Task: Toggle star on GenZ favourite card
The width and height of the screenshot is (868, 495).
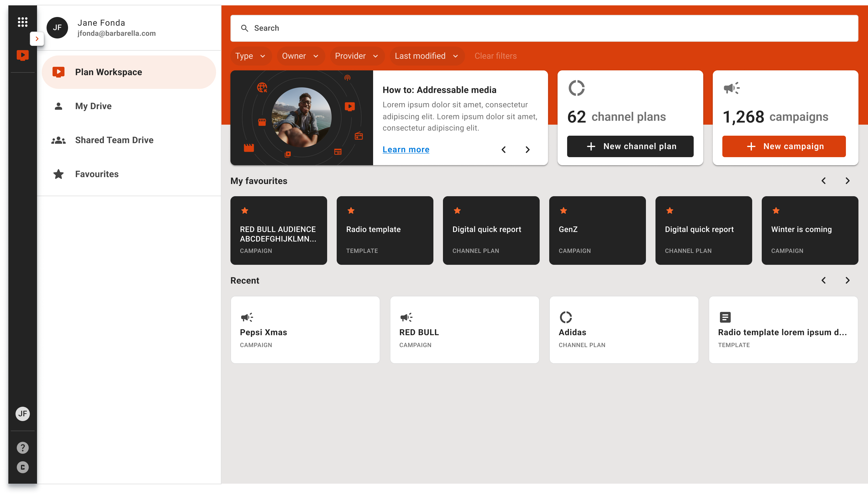Action: click(x=563, y=211)
